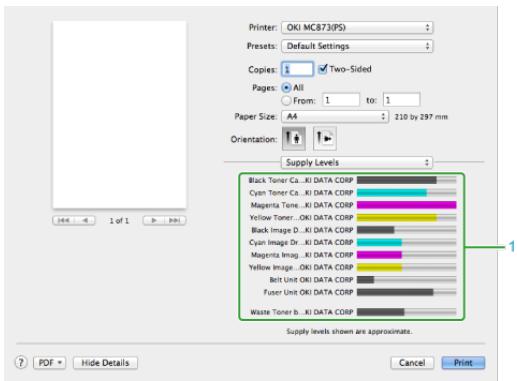
Task: Go to first page of preview
Action: point(63,220)
